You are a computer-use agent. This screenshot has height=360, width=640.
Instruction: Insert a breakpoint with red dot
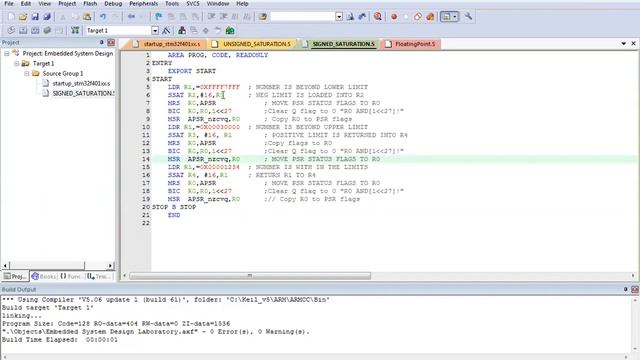pyautogui.click(x=394, y=17)
